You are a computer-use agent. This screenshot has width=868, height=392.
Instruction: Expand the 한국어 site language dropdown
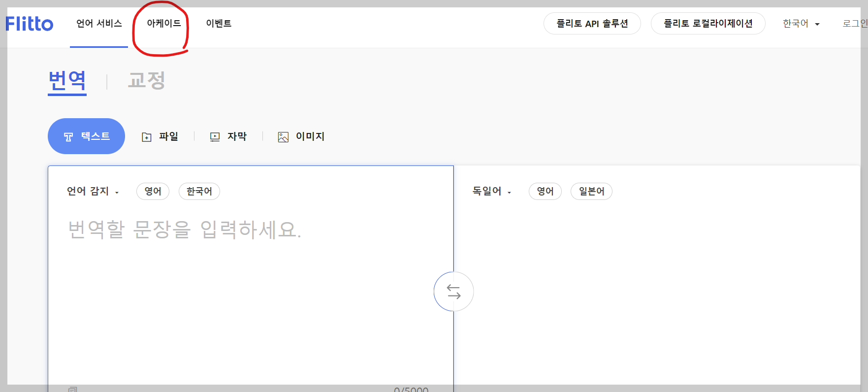pyautogui.click(x=801, y=24)
